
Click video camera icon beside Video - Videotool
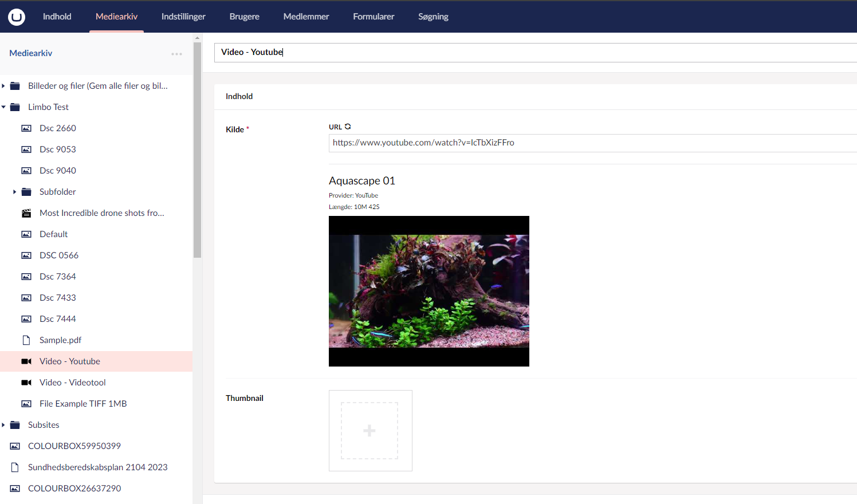point(26,383)
